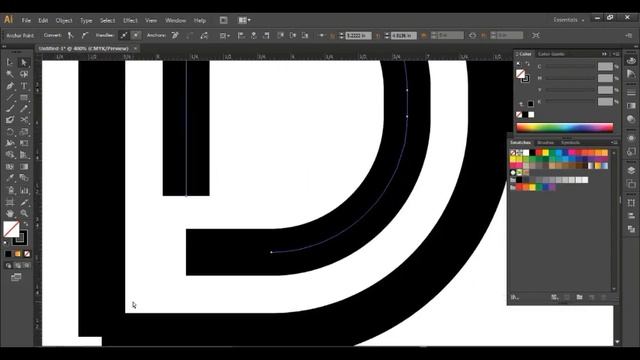Show handles for multiple selected anchors
The height and width of the screenshot is (360, 640).
tap(124, 36)
